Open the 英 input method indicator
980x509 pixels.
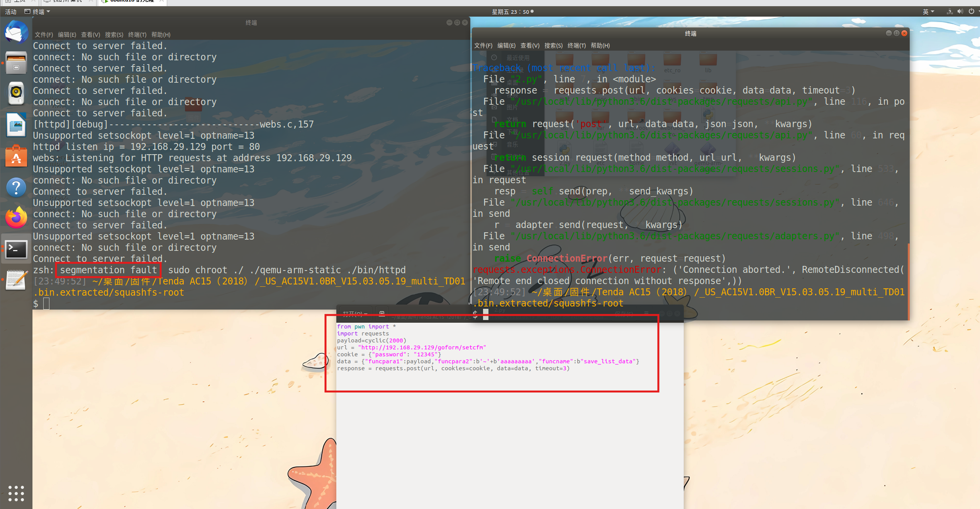928,12
